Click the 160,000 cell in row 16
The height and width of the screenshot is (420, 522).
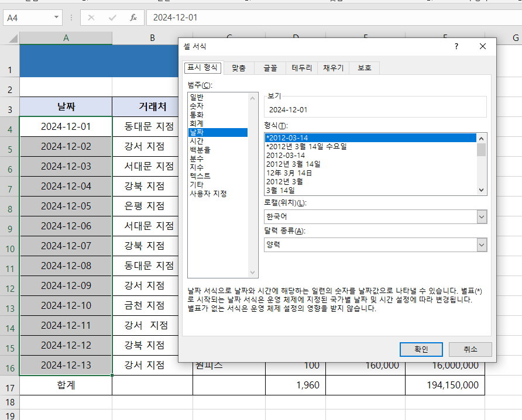click(365, 369)
